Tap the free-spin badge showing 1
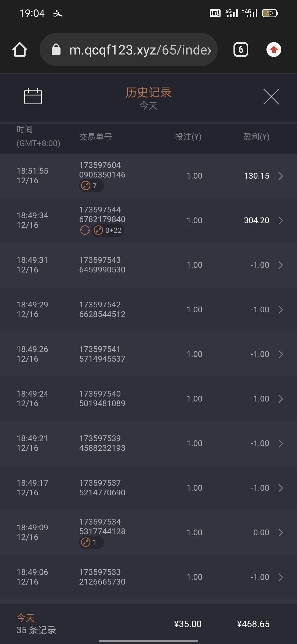The height and width of the screenshot is (644, 297). tap(91, 542)
